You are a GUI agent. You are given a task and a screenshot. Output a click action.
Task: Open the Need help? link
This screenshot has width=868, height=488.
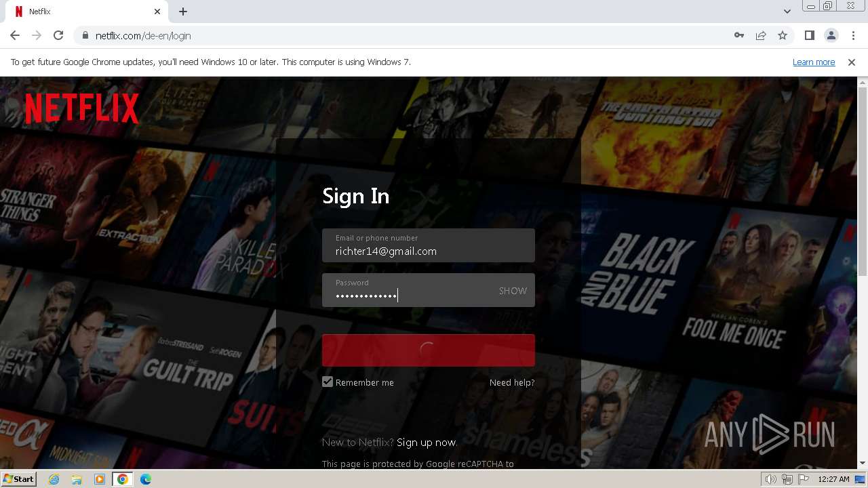click(512, 382)
